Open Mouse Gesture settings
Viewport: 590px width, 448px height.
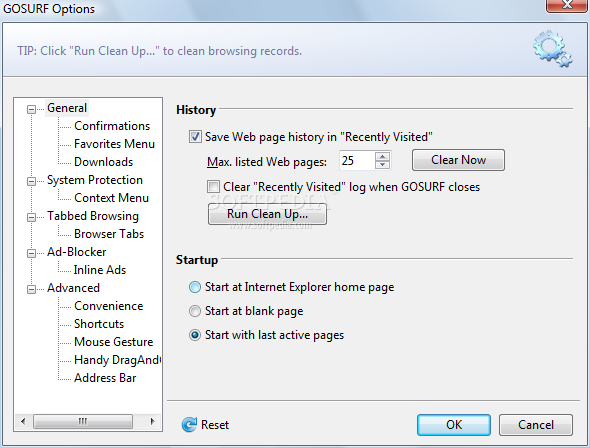pos(114,342)
